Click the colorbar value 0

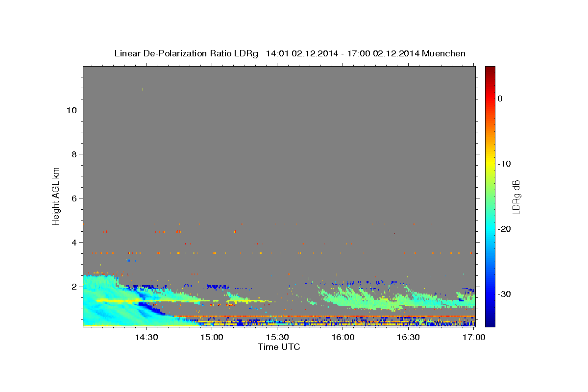point(500,98)
